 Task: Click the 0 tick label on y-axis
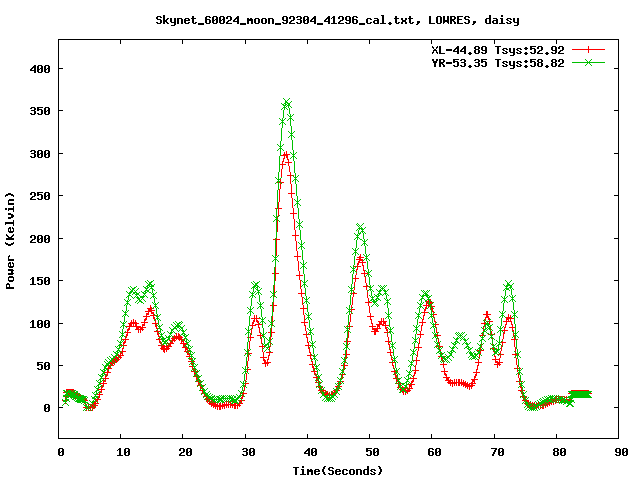pos(47,408)
